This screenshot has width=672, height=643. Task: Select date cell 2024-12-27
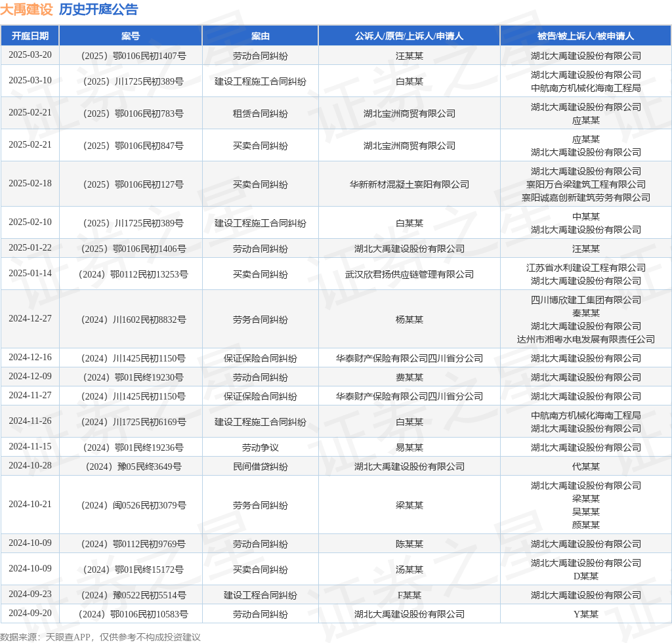[x=30, y=318]
